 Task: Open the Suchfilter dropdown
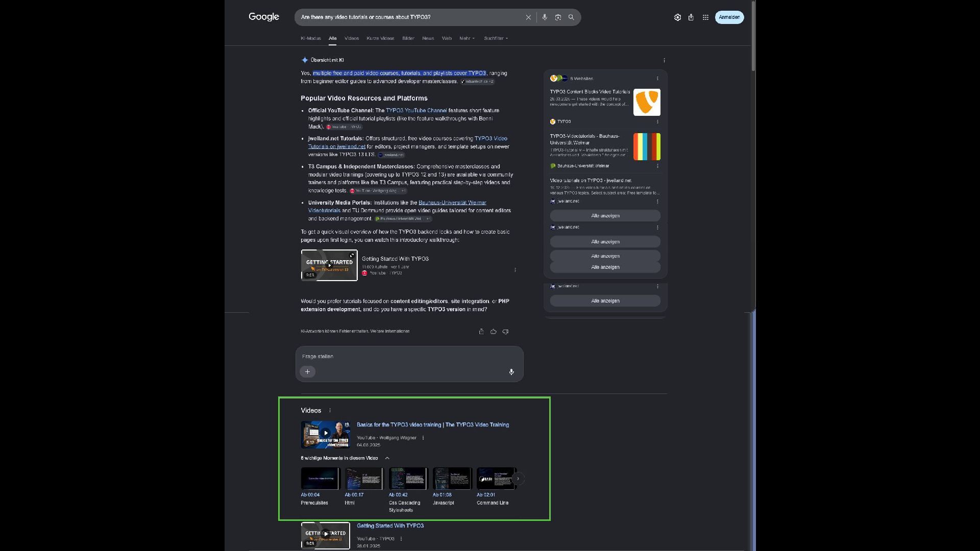[x=496, y=38]
